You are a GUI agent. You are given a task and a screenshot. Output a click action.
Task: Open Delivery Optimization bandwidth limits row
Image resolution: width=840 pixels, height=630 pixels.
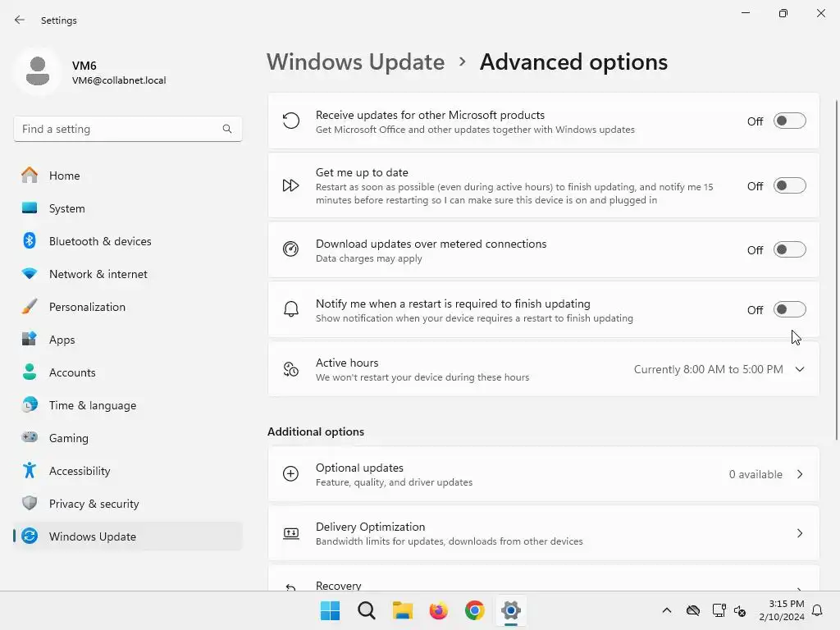coord(543,533)
